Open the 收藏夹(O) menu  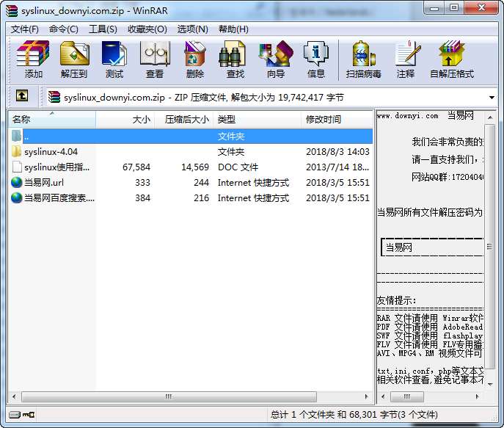click(147, 29)
